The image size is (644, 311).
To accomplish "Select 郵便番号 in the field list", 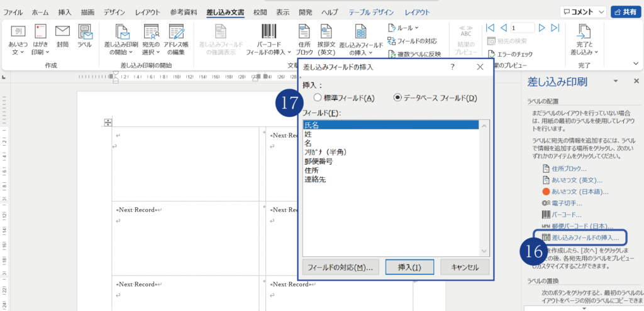I will [x=319, y=161].
